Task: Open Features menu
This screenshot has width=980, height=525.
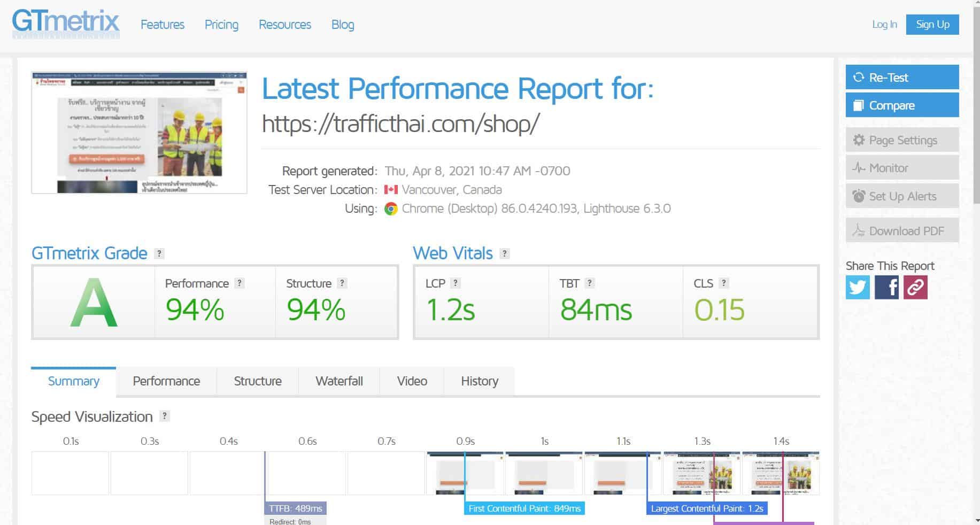Action: [163, 25]
